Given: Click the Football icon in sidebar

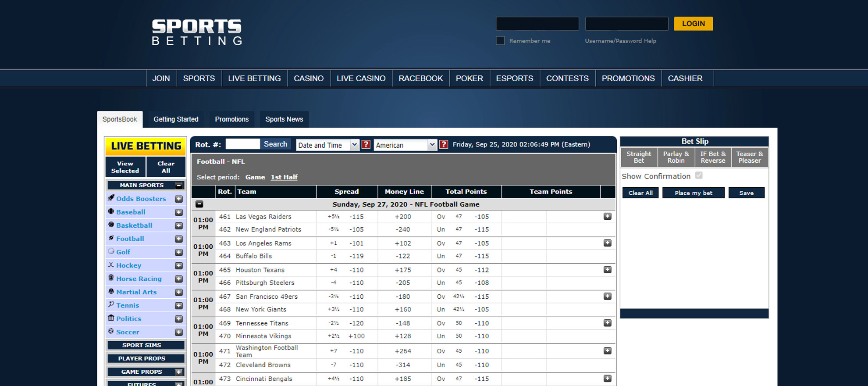Looking at the screenshot, I should click(x=111, y=238).
